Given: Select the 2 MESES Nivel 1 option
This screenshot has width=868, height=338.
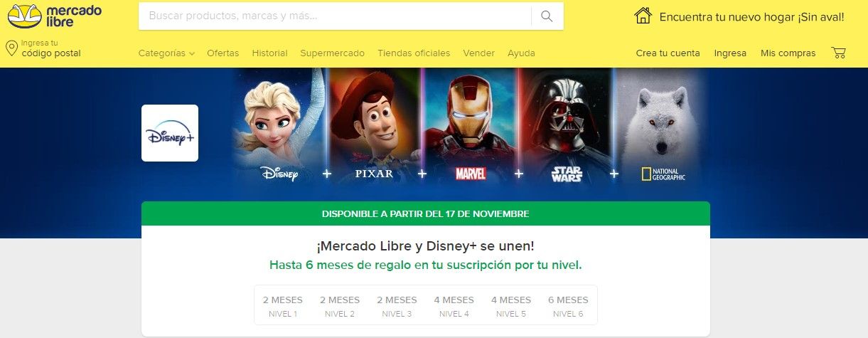Looking at the screenshot, I should [283, 306].
